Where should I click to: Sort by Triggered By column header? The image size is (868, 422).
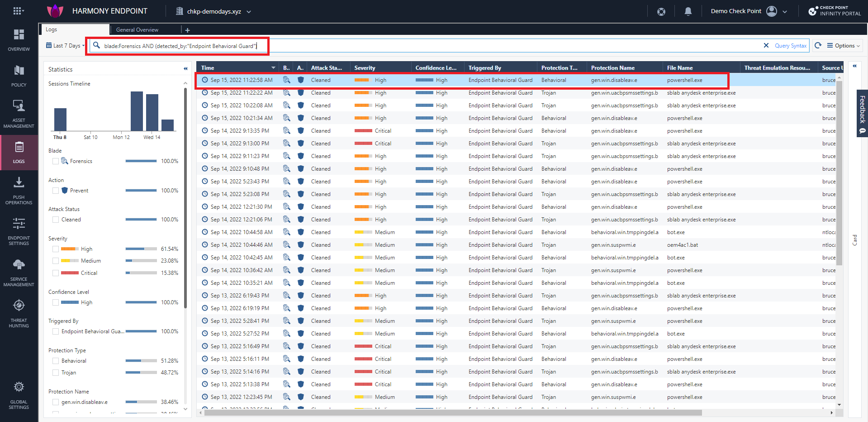(x=501, y=67)
